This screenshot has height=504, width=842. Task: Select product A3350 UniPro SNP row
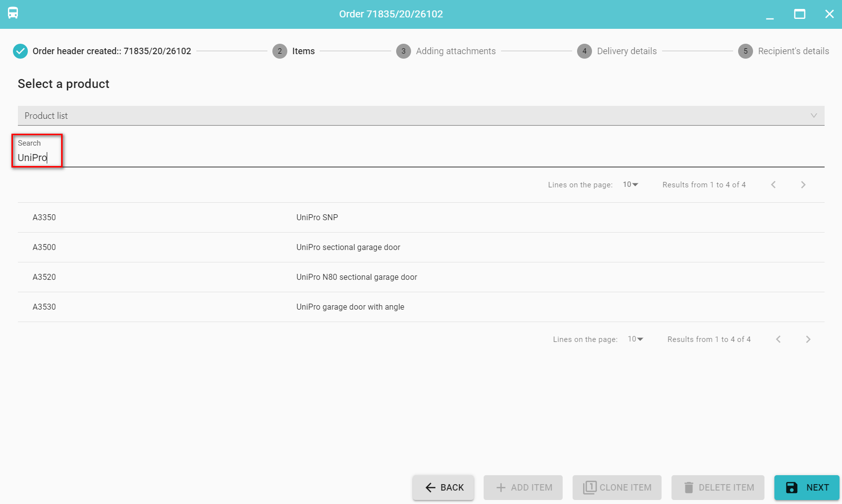pyautogui.click(x=317, y=218)
